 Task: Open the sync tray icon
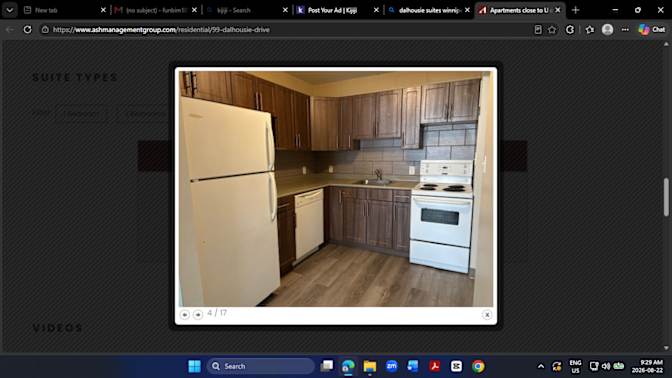point(557,366)
